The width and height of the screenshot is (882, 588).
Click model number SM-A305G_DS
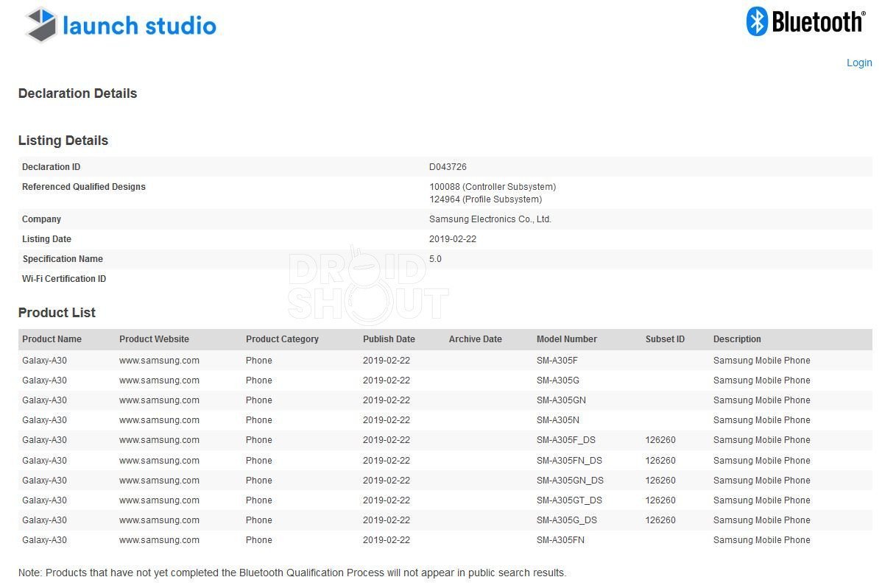point(567,520)
